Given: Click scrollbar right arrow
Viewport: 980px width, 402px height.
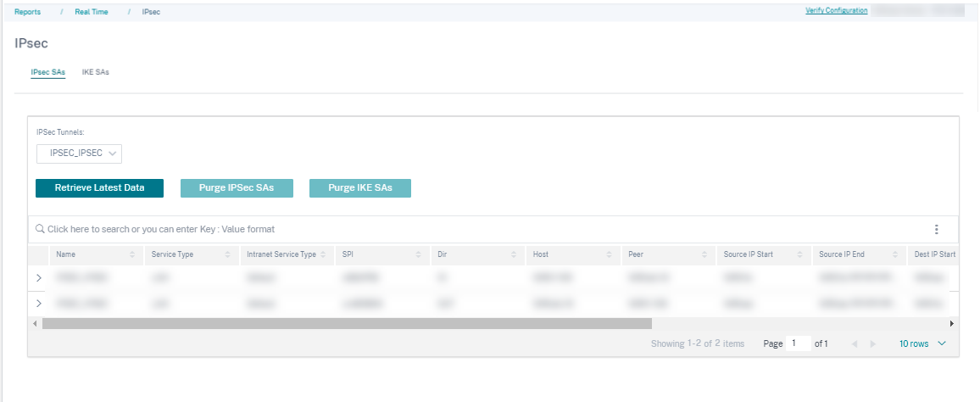Looking at the screenshot, I should click(952, 323).
